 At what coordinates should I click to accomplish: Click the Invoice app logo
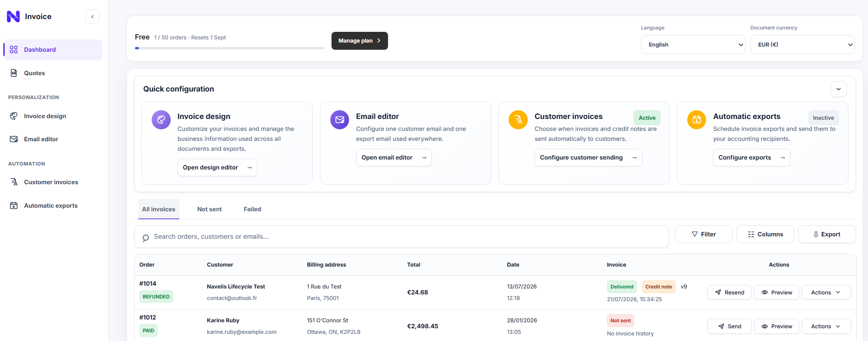click(13, 16)
